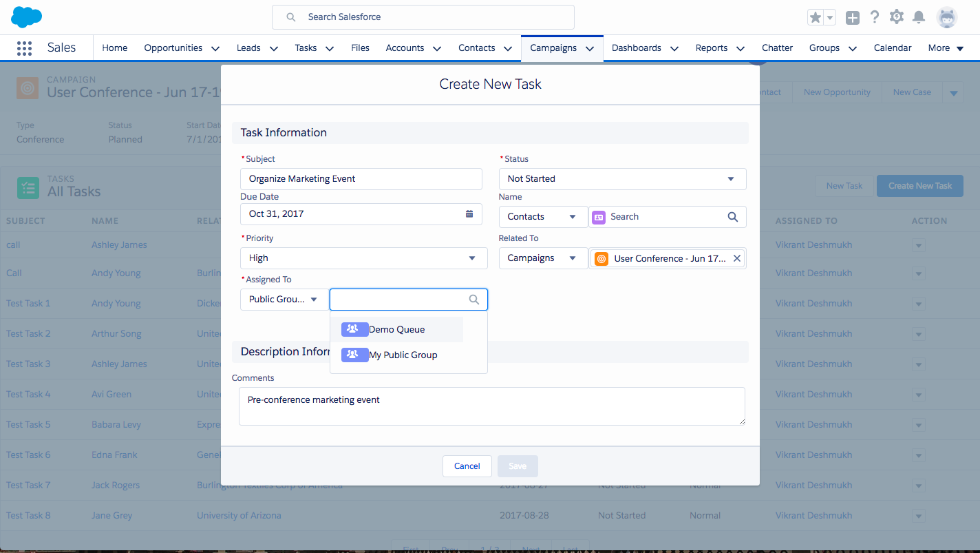980x553 pixels.
Task: Select Demo Queue from the lookup results
Action: pyautogui.click(x=396, y=330)
